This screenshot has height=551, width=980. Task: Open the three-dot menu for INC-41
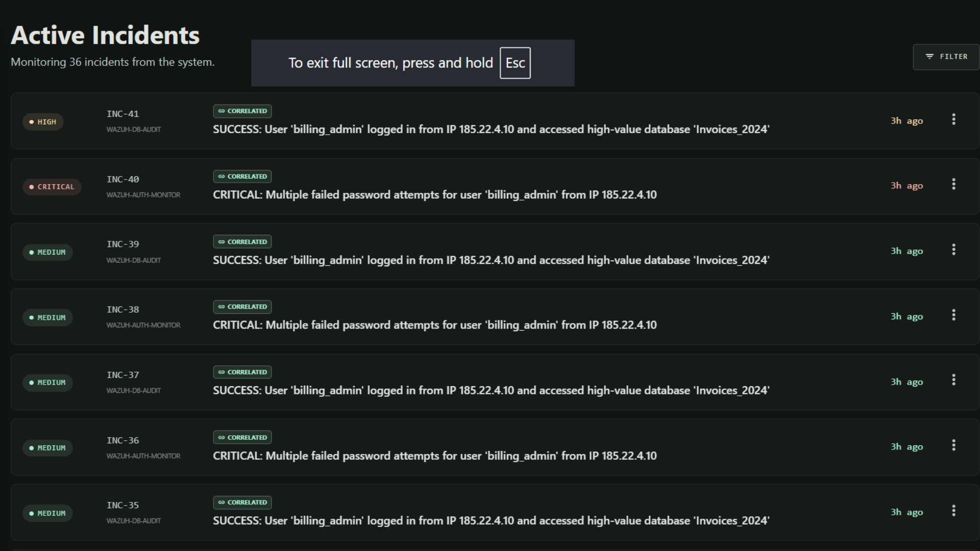pyautogui.click(x=953, y=119)
